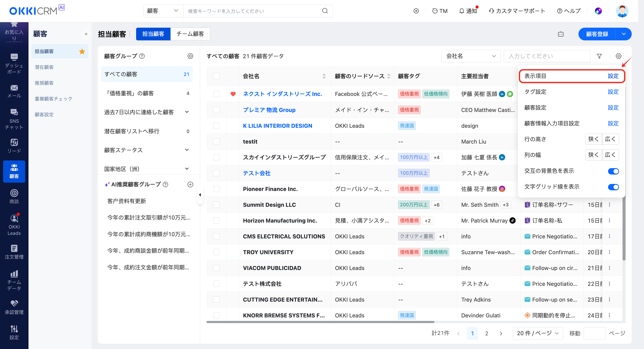Open the 会社名 filter dropdown

pos(471,56)
